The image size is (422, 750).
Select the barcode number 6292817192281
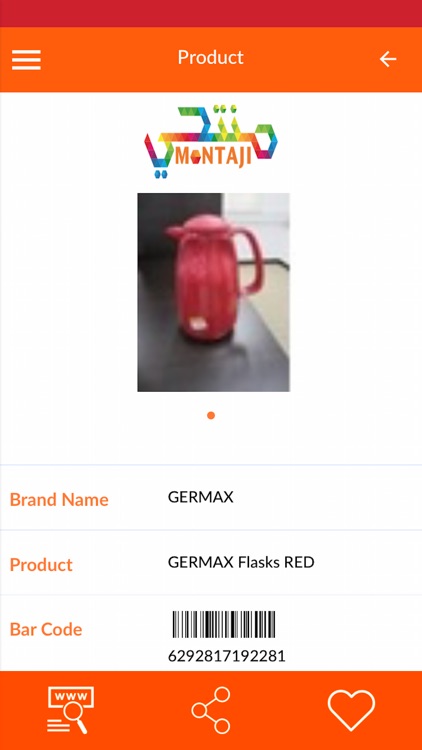tap(227, 656)
